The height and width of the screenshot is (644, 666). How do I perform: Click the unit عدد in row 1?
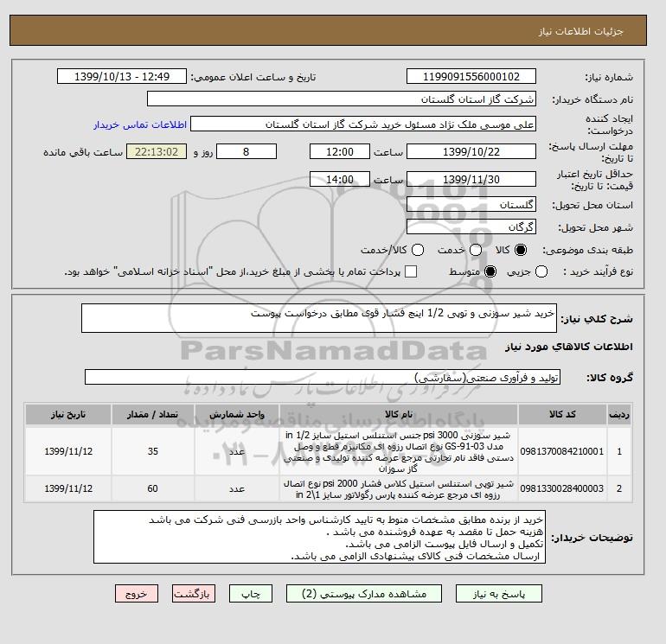tap(237, 451)
